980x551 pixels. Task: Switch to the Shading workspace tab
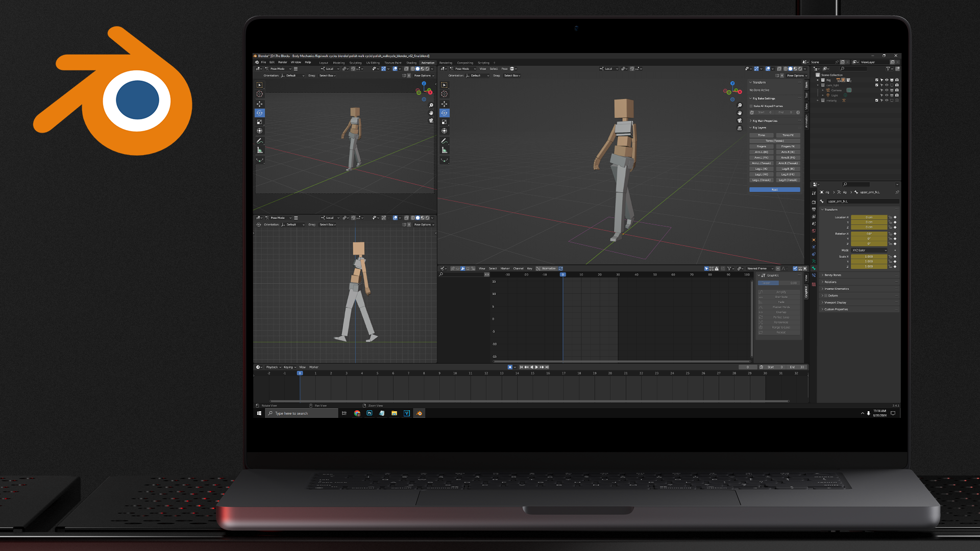(x=411, y=63)
